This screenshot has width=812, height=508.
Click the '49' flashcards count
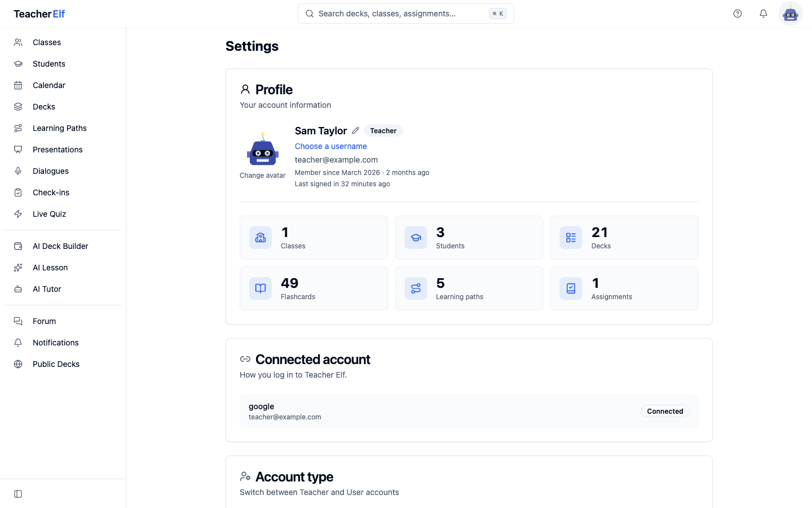point(290,283)
